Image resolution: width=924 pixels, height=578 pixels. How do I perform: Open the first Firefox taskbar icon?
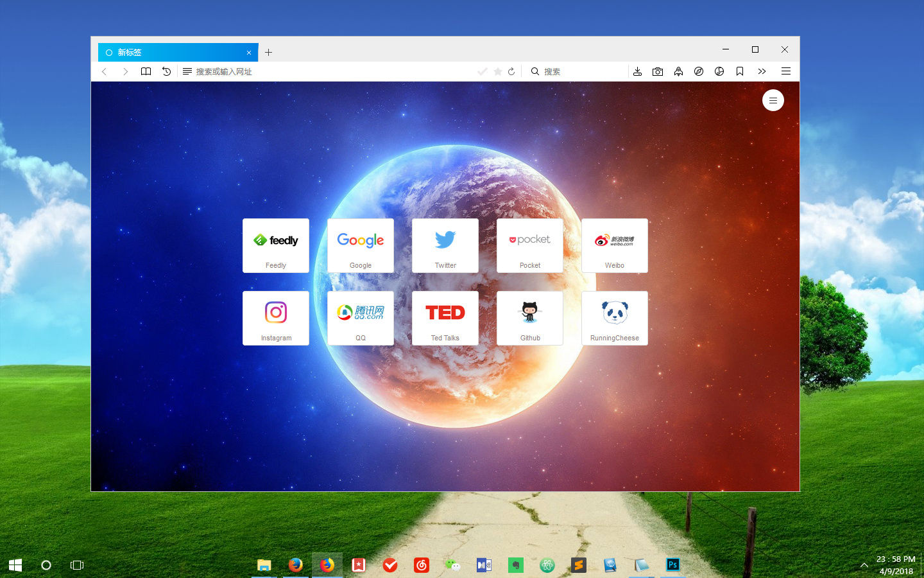295,565
